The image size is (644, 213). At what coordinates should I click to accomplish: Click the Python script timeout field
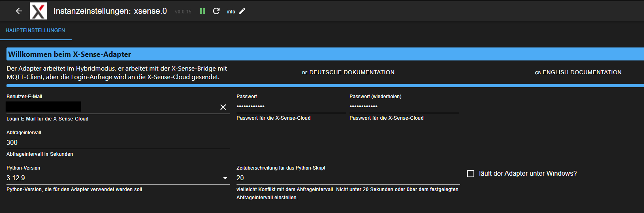pyautogui.click(x=348, y=178)
